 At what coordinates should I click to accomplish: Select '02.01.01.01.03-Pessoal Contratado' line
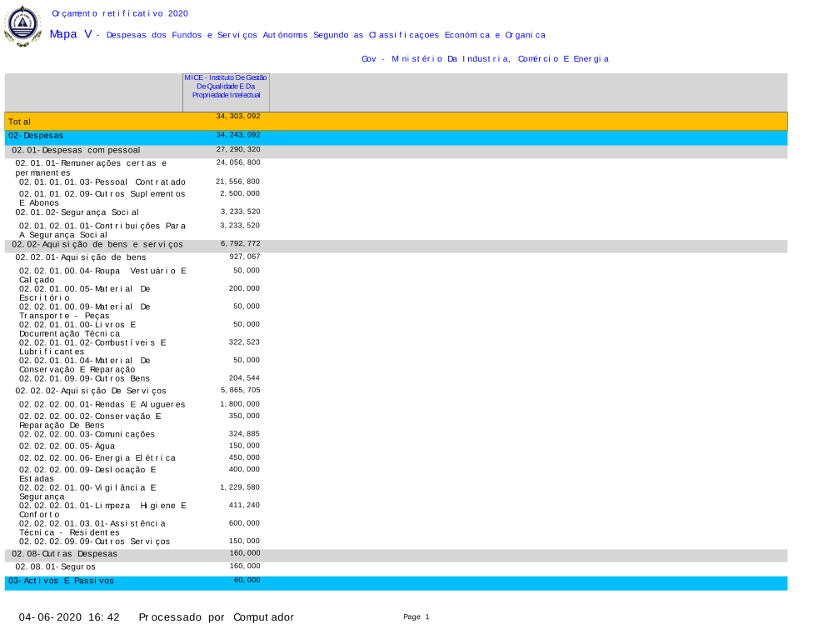[x=102, y=182]
